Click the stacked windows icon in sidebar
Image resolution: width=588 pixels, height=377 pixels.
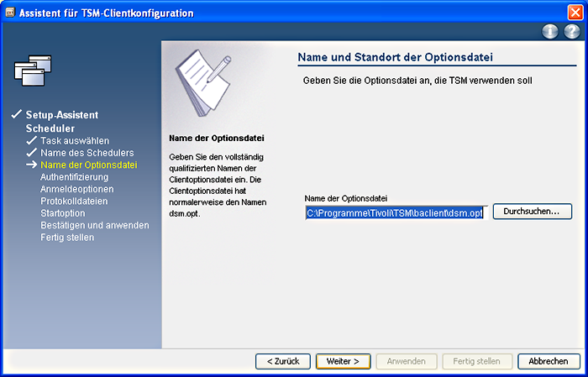pos(33,70)
